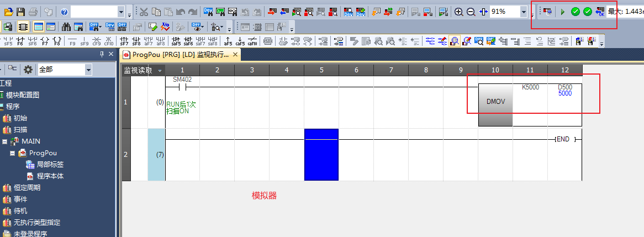Open the Help question mark icon
644x237 pixels.
64,12
